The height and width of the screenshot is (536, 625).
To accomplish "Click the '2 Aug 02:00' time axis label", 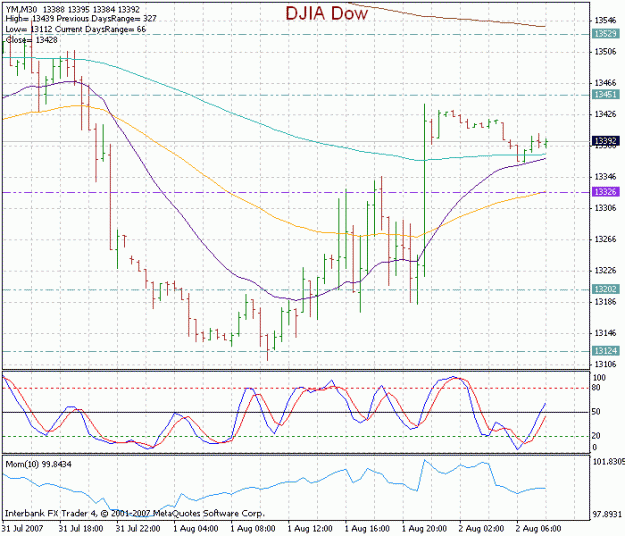I will [x=481, y=529].
